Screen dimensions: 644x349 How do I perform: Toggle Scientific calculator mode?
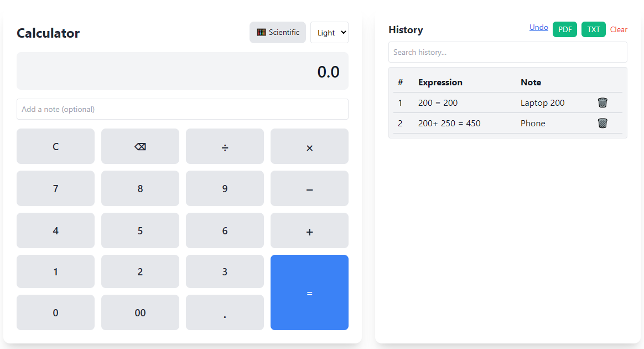278,33
